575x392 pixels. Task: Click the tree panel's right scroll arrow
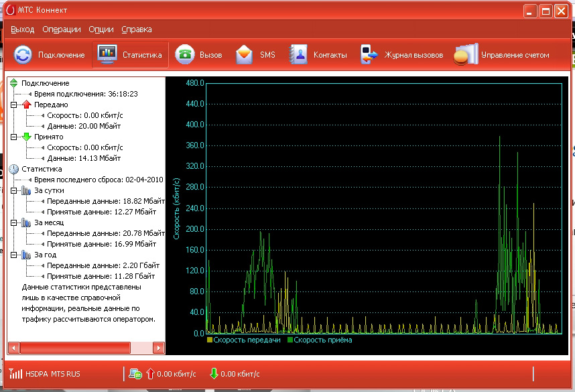[x=159, y=348]
